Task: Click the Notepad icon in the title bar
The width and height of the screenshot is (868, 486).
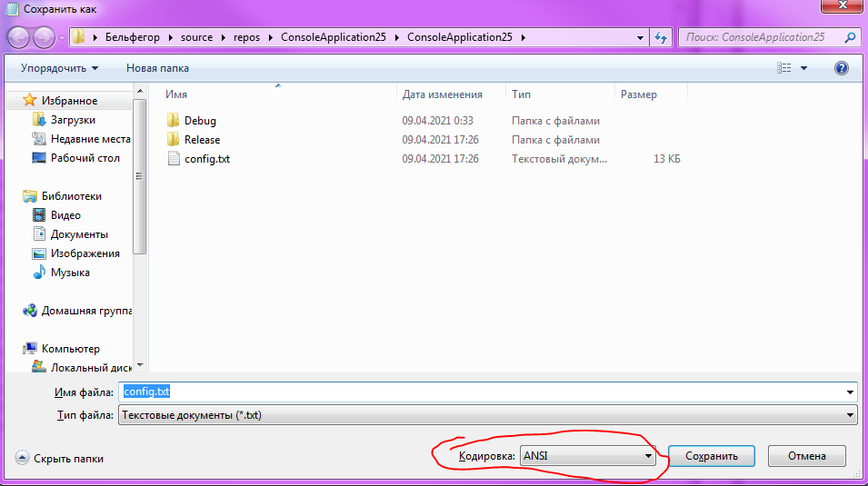Action: 12,9
